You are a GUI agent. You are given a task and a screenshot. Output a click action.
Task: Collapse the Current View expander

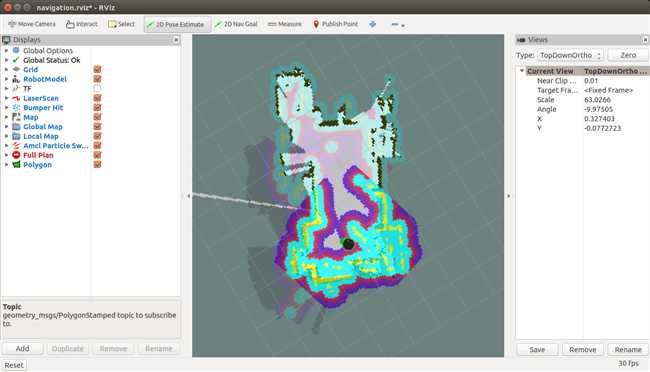click(522, 71)
